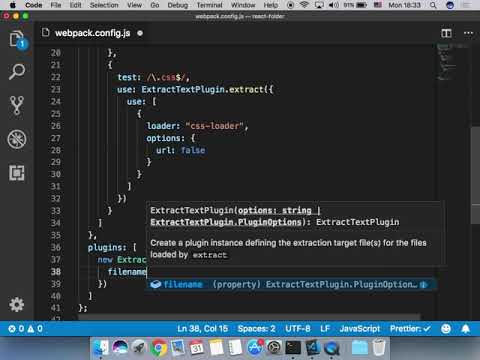480x360 pixels.
Task: Open Terminal from the Dock
Action: tap(293, 348)
